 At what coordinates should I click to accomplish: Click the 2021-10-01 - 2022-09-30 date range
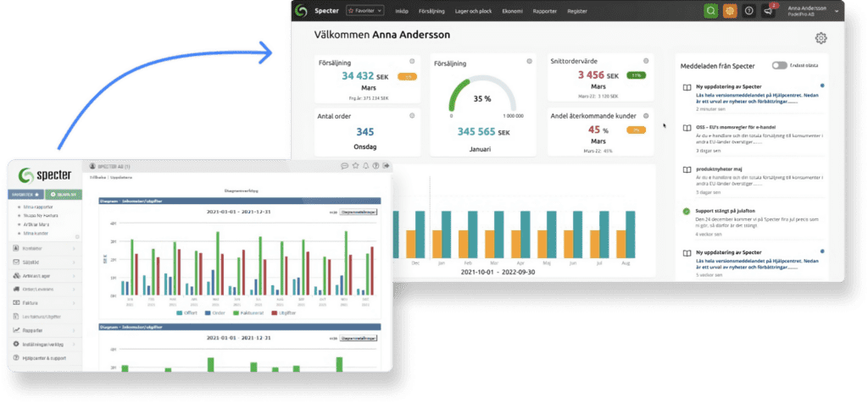point(498,272)
